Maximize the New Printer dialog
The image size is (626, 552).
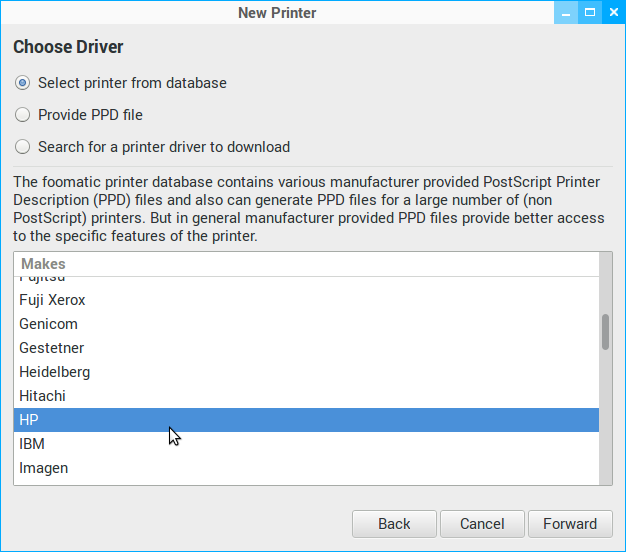click(591, 12)
